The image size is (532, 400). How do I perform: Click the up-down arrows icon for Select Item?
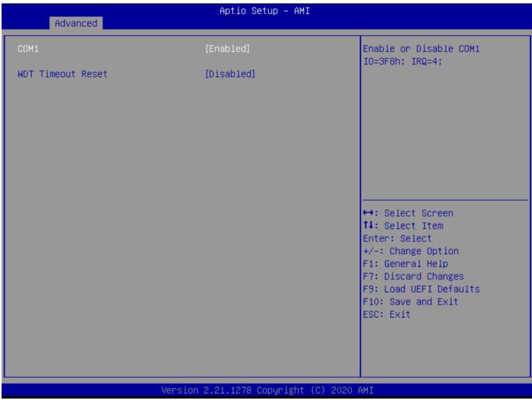tap(368, 225)
